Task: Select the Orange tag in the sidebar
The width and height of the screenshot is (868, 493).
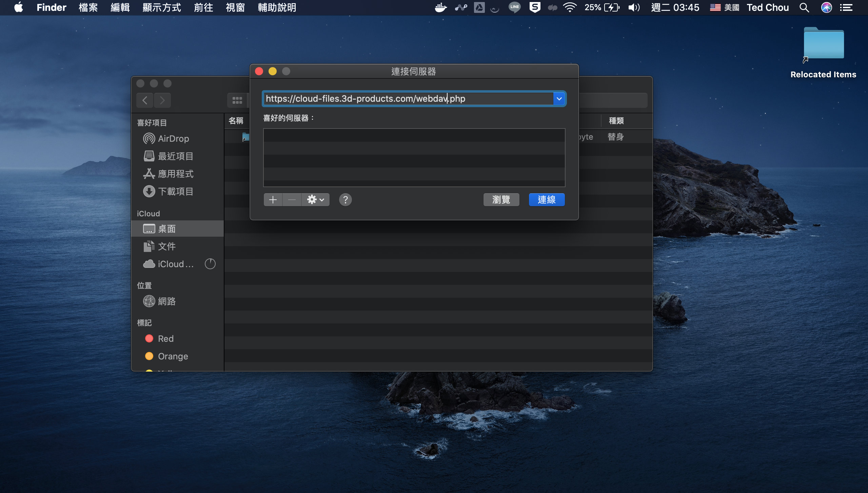Action: [173, 356]
